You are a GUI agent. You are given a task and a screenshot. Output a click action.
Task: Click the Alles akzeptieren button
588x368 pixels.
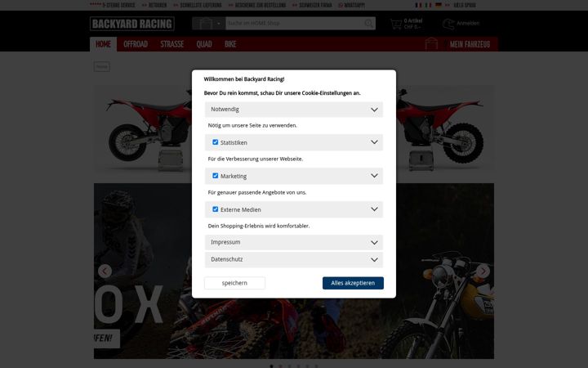353,283
